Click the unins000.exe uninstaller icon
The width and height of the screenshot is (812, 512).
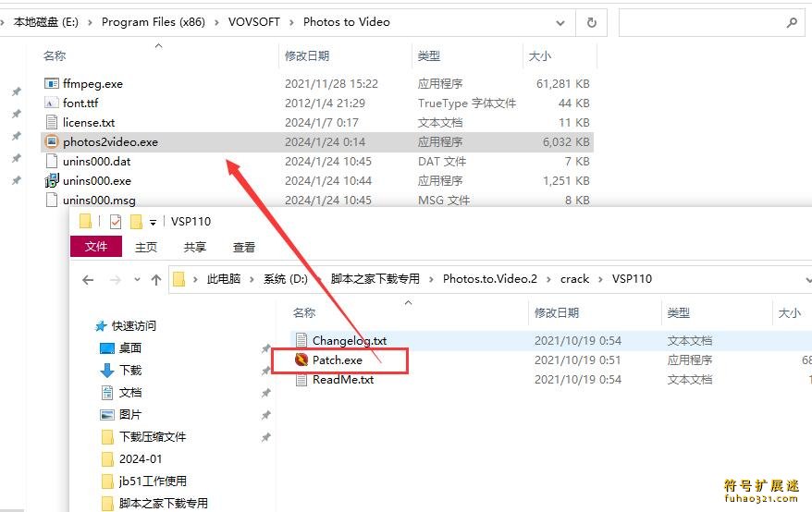coord(51,180)
